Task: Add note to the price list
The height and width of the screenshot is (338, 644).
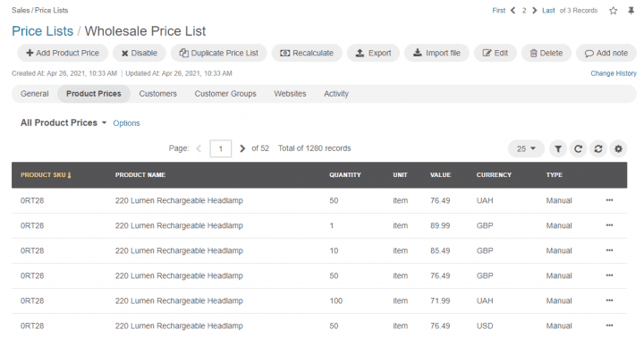Action: click(606, 53)
